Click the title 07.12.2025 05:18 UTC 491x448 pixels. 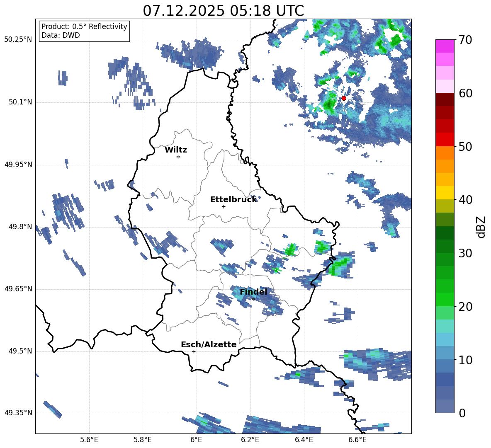coord(223,11)
